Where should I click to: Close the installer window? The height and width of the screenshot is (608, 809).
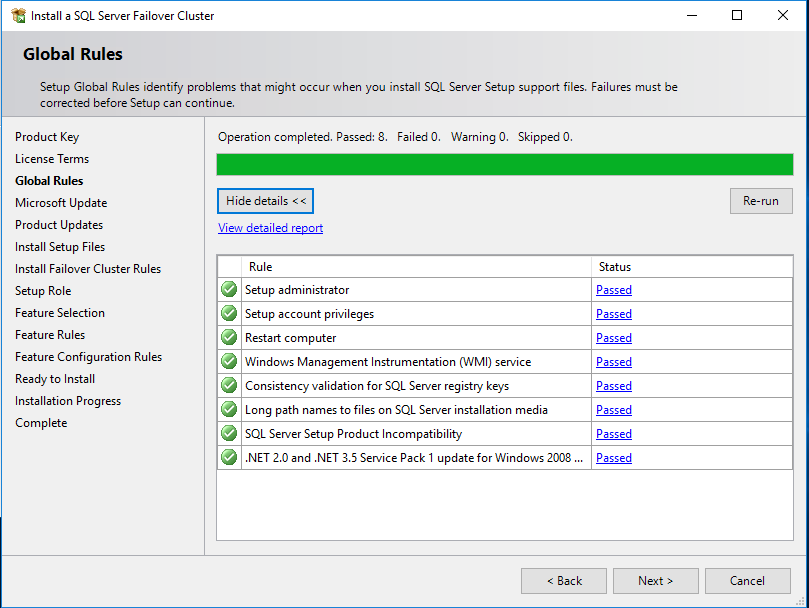pos(783,15)
